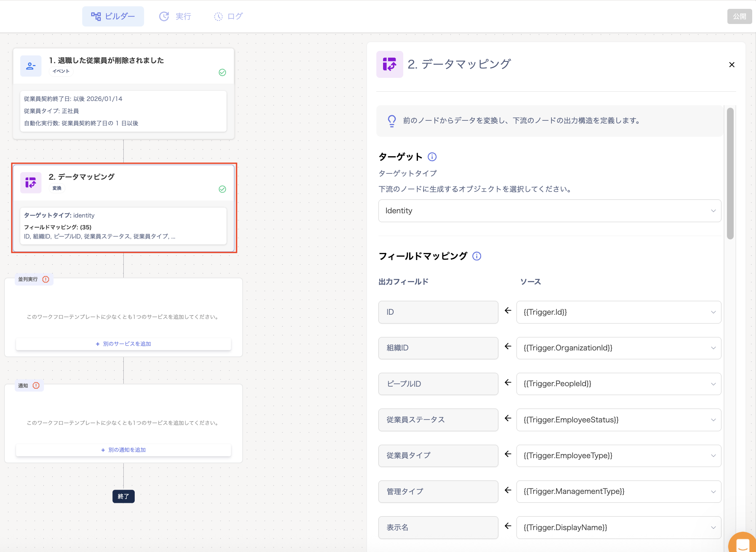Click the employee-removed trigger node icon
Image resolution: width=756 pixels, height=552 pixels.
[31, 66]
